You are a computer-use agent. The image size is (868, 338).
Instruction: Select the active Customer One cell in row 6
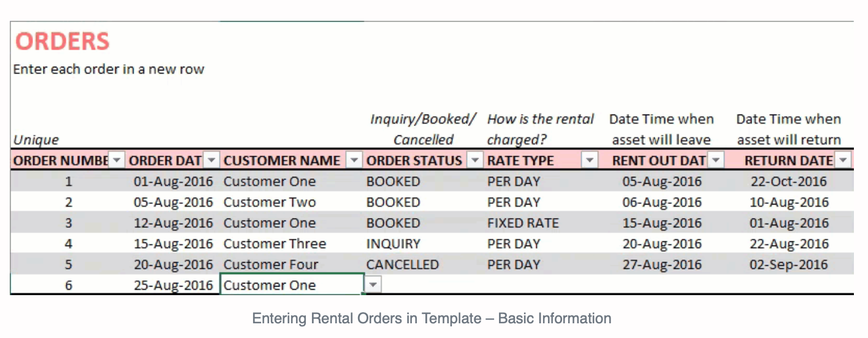[x=292, y=285]
